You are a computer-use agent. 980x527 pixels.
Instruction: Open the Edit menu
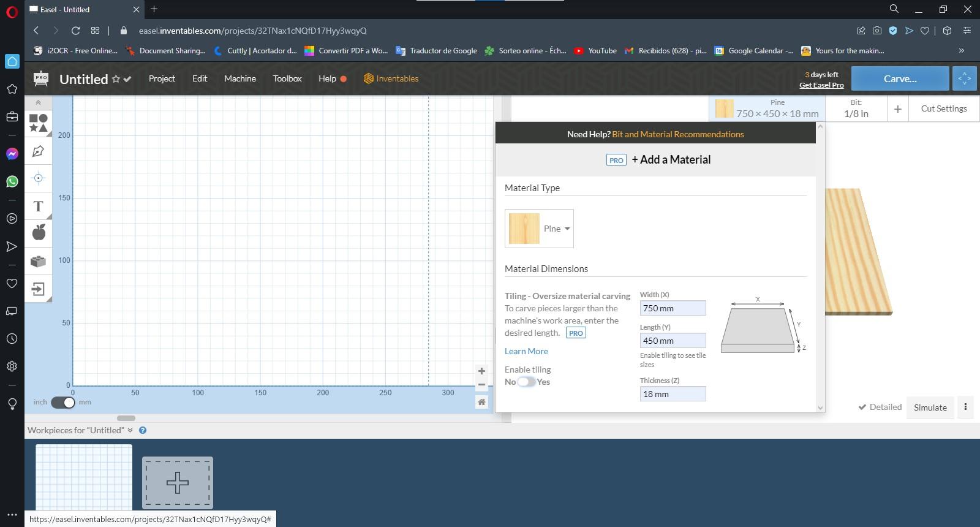click(200, 78)
